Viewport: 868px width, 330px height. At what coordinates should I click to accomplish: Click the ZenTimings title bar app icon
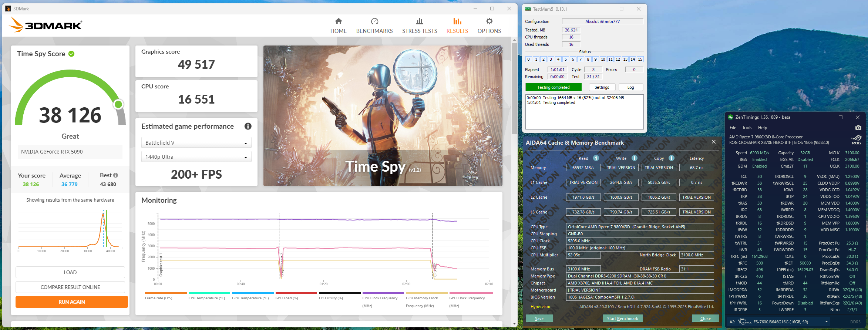click(730, 117)
